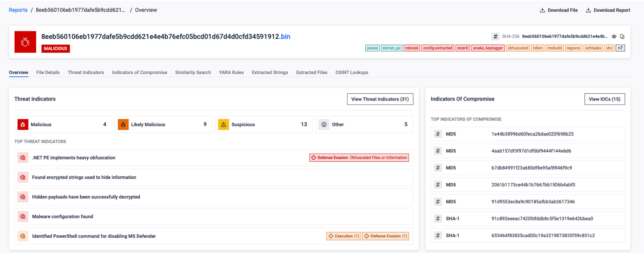
Task: Click the View IOCs (15) button
Action: (x=604, y=99)
